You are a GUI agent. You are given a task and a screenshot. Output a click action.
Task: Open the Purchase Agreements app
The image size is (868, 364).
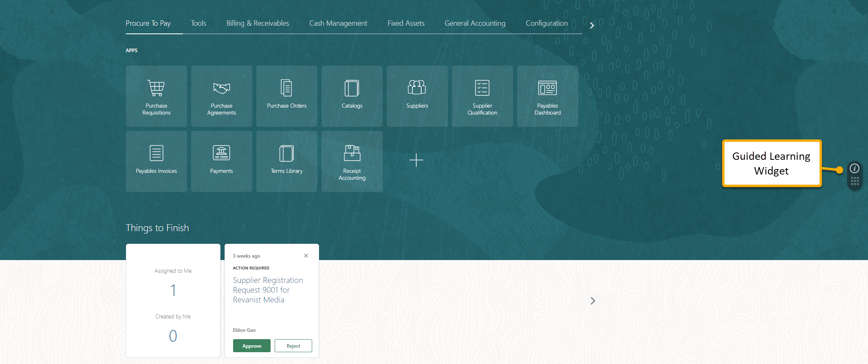point(221,96)
